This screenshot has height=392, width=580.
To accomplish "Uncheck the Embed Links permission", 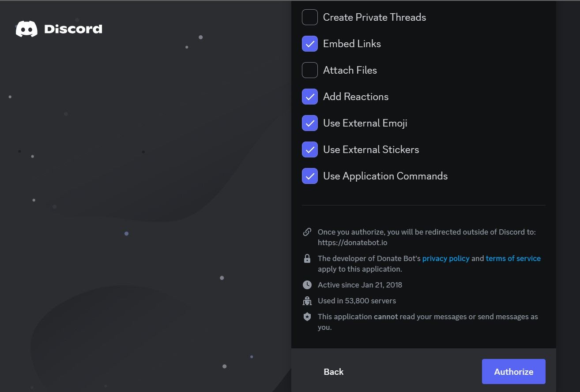I will click(310, 44).
